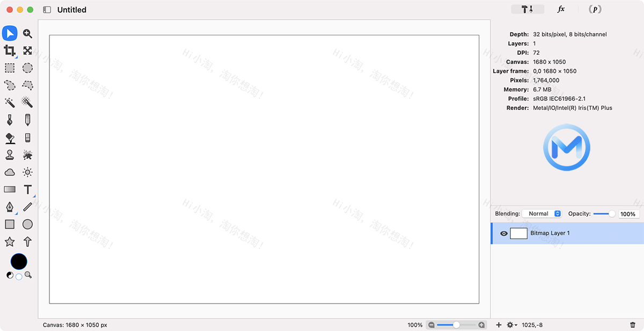Open the Blending mode dropdown
This screenshot has width=644, height=331.
coord(541,213)
